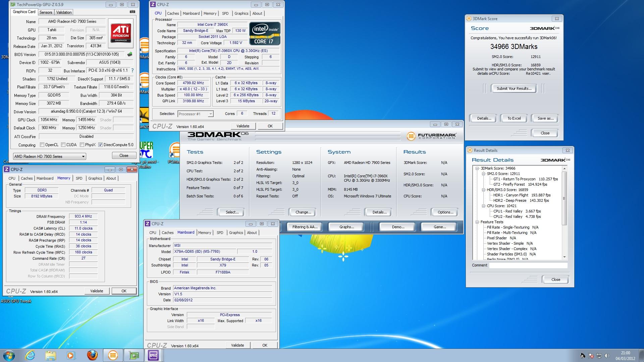The width and height of the screenshot is (644, 362).
Task: Click the Close button in GPU-Z
Action: 124,156
